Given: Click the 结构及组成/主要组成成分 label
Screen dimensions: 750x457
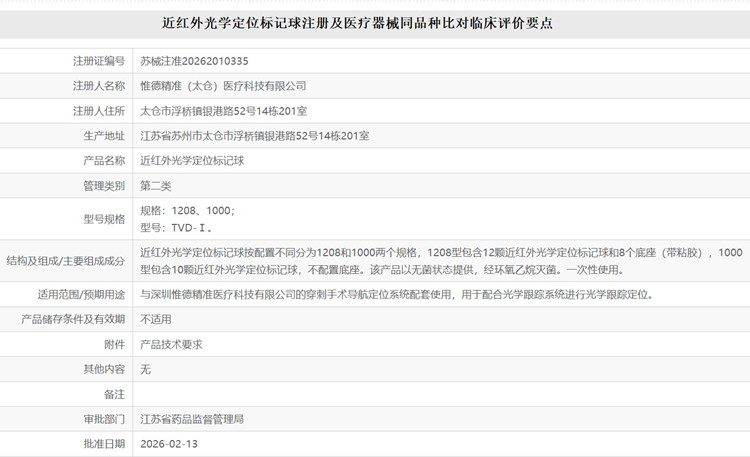Looking at the screenshot, I should [66, 261].
